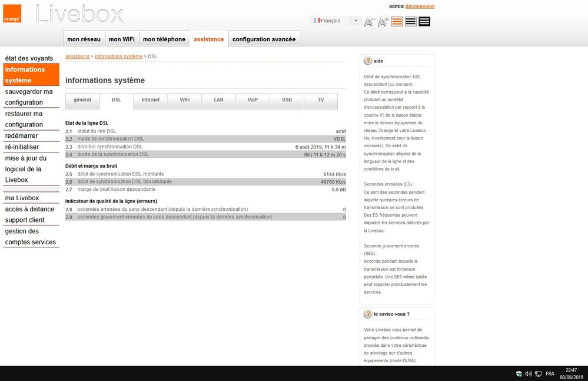This screenshot has height=381, width=588.
Task: Select the général tab
Action: (x=82, y=100)
